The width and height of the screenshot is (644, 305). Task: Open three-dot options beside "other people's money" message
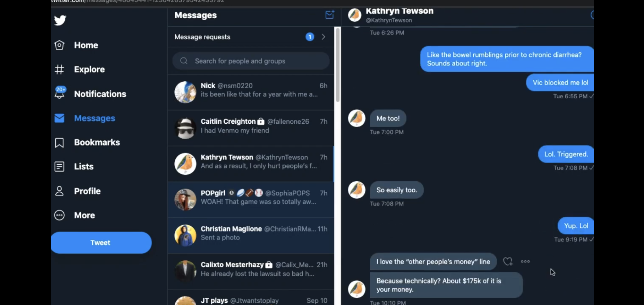click(525, 262)
